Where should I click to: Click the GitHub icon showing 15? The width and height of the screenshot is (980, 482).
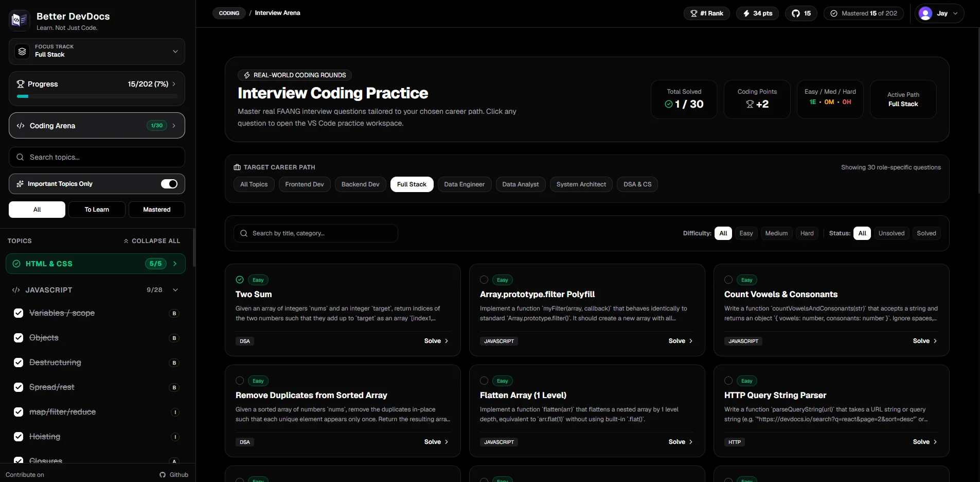click(796, 13)
